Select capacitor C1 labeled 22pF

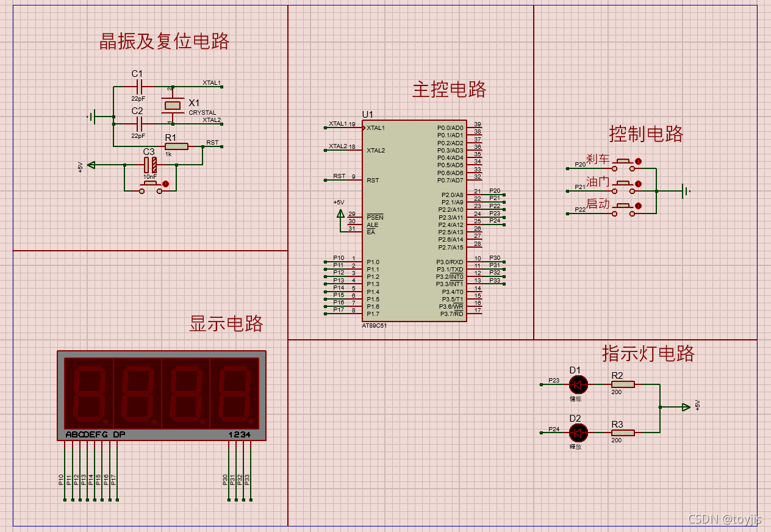point(138,85)
